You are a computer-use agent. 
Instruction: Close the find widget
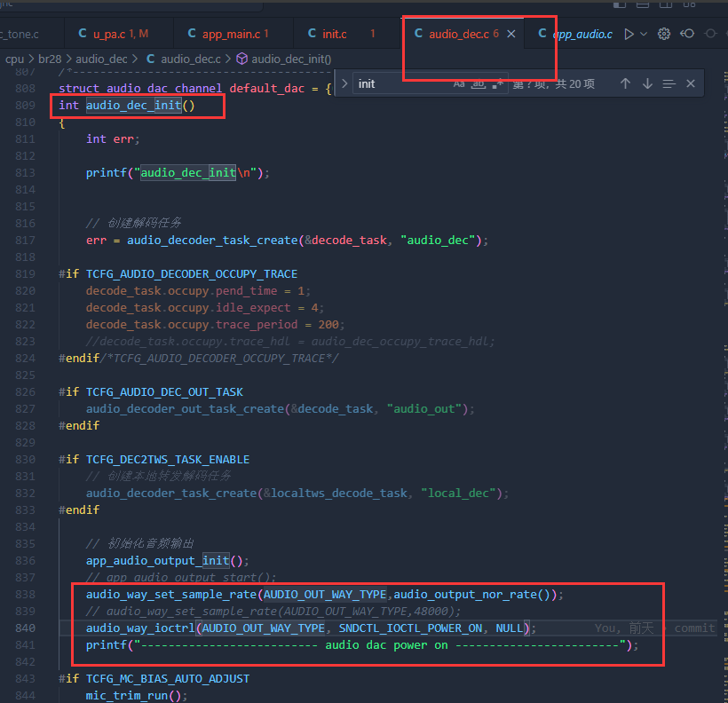(x=691, y=83)
